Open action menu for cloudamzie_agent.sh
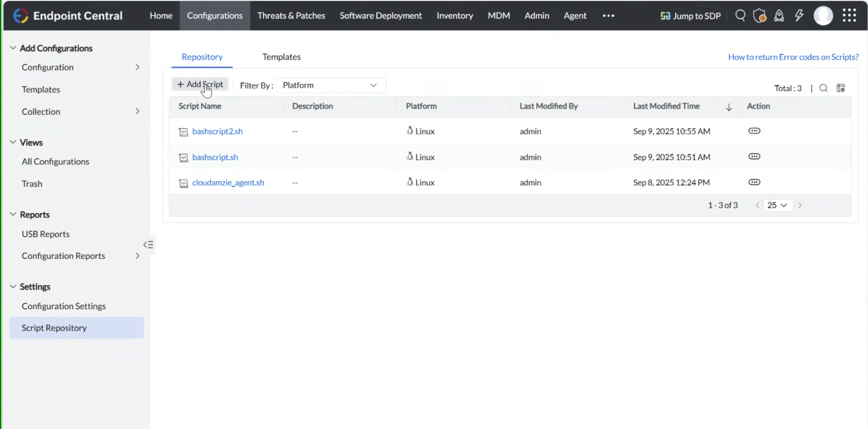This screenshot has width=868, height=429. [754, 182]
